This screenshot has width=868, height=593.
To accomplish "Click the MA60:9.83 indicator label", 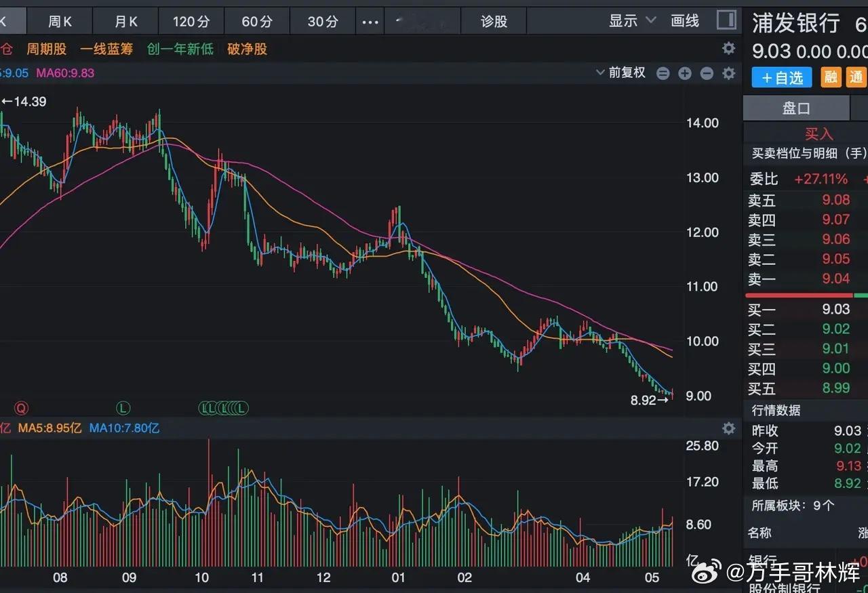I will 65,73.
